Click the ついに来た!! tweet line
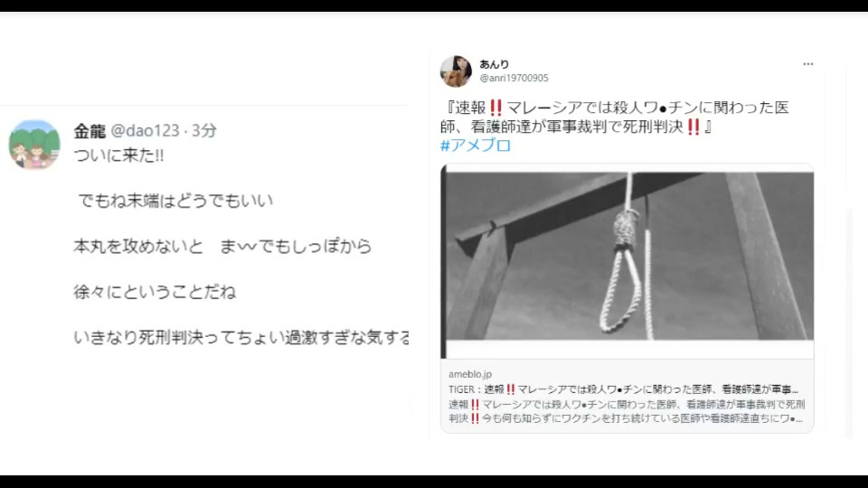This screenshot has height=488, width=868. (118, 155)
